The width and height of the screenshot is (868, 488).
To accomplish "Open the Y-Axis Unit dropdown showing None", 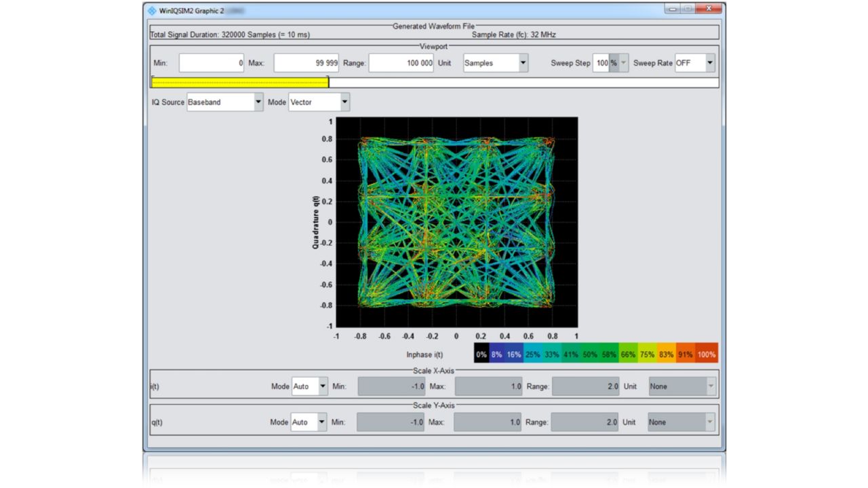I will coord(682,422).
